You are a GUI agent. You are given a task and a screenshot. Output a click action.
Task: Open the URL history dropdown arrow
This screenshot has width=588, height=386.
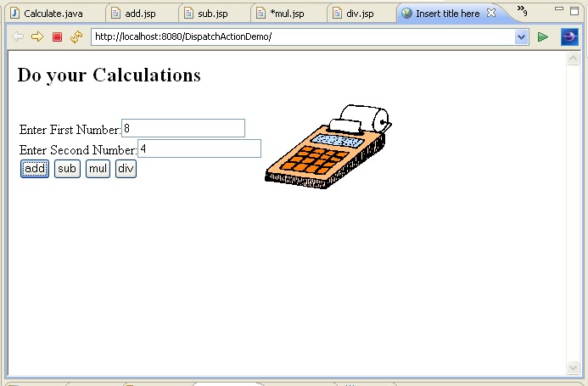pos(521,36)
